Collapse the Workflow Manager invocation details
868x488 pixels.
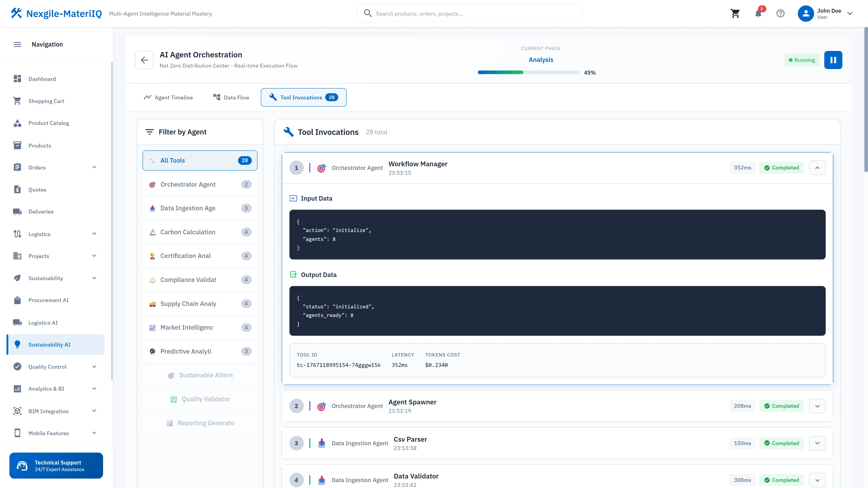(817, 167)
